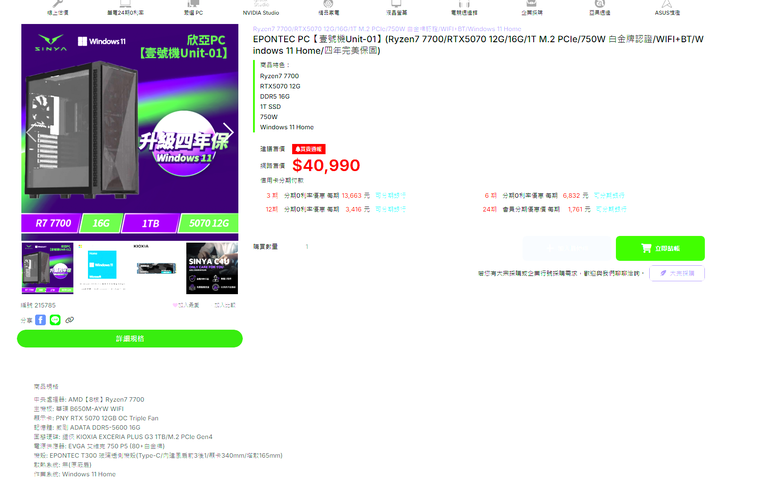The height and width of the screenshot is (491, 780).
Task: View banks for the 3期 installment plan
Action: click(390, 196)
